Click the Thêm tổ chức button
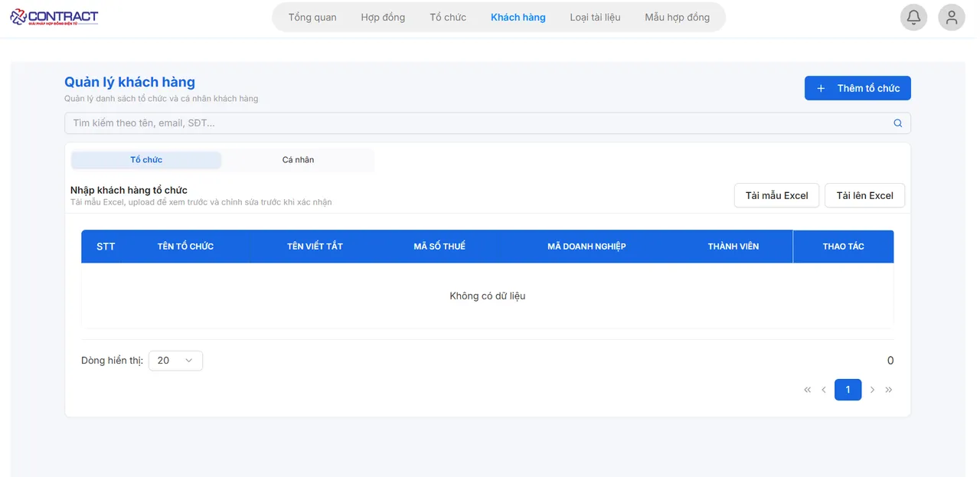The image size is (980, 477). (857, 88)
